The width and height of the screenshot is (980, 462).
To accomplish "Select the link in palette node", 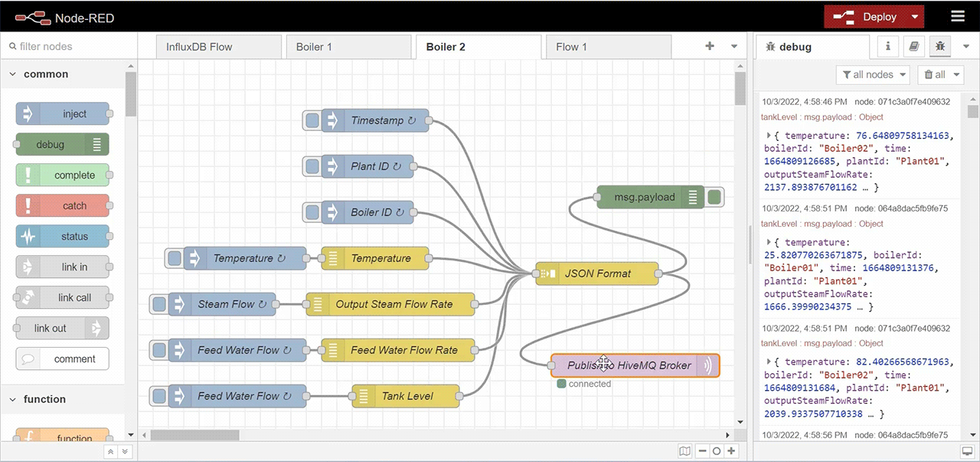I will click(x=63, y=267).
